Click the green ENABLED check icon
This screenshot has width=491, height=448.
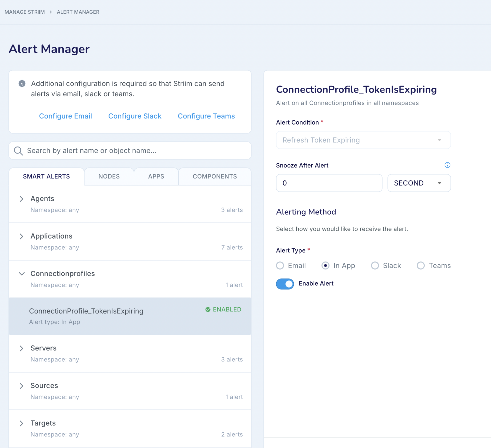point(208,309)
